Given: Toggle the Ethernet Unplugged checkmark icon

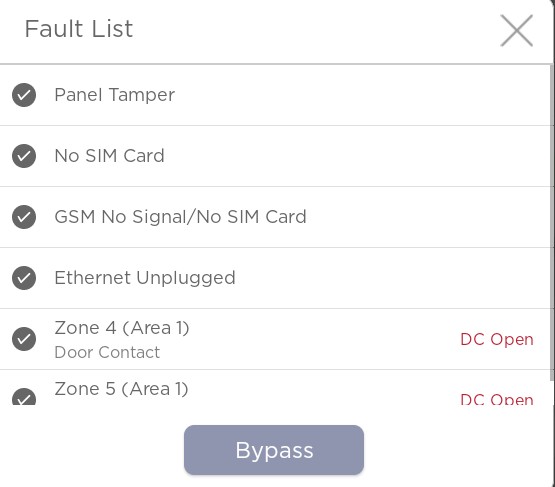Looking at the screenshot, I should click(24, 278).
